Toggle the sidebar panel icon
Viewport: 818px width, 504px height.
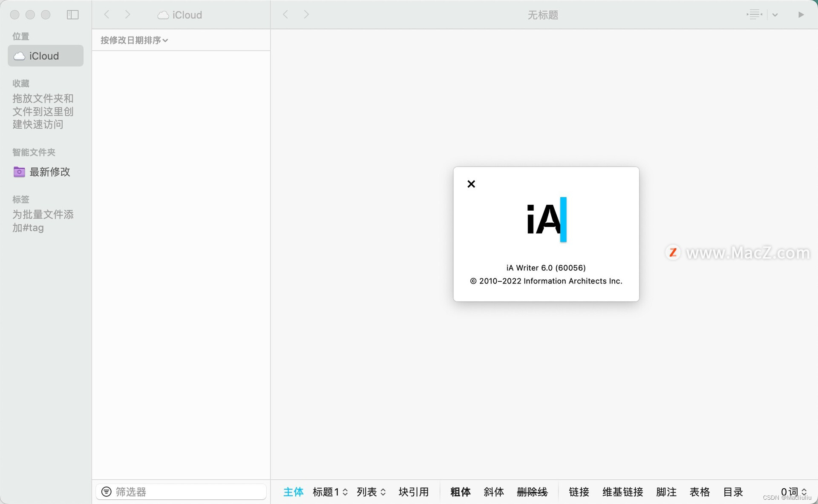(x=73, y=15)
